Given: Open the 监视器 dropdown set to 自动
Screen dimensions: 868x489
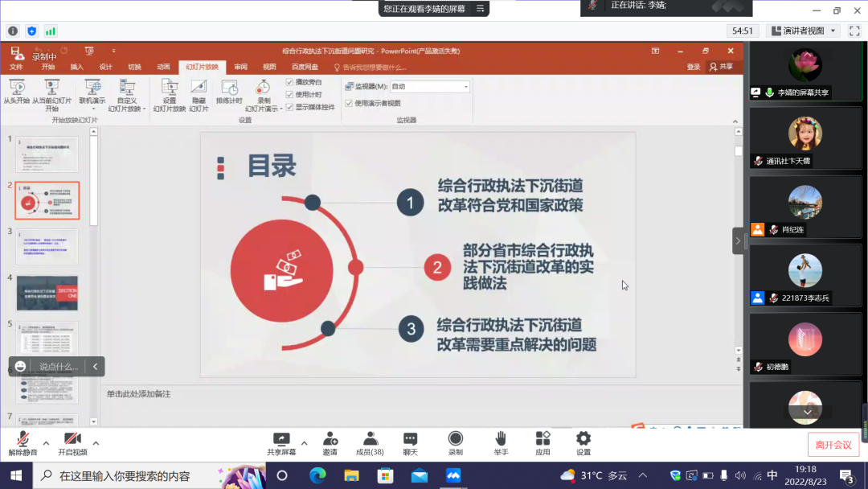Looking at the screenshot, I should tap(429, 87).
